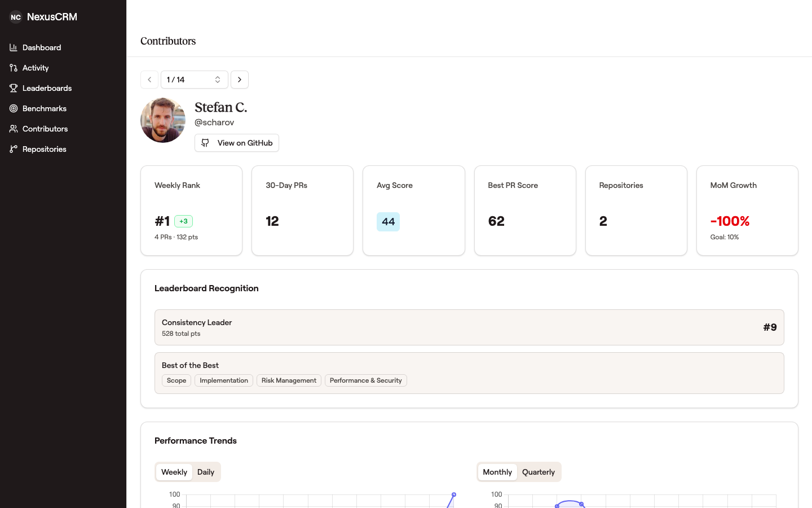The image size is (812, 508).
Task: Click the -100% MoM Growth value
Action: click(730, 221)
